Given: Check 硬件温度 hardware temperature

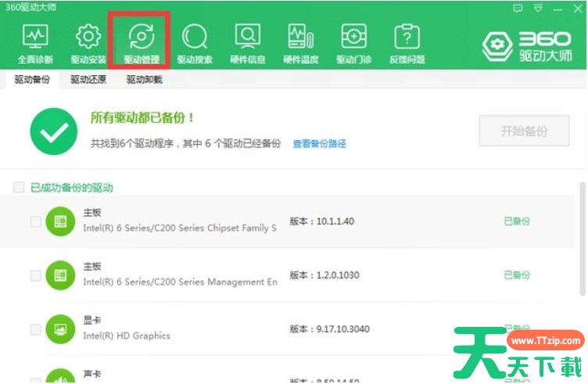Looking at the screenshot, I should pyautogui.click(x=300, y=41).
